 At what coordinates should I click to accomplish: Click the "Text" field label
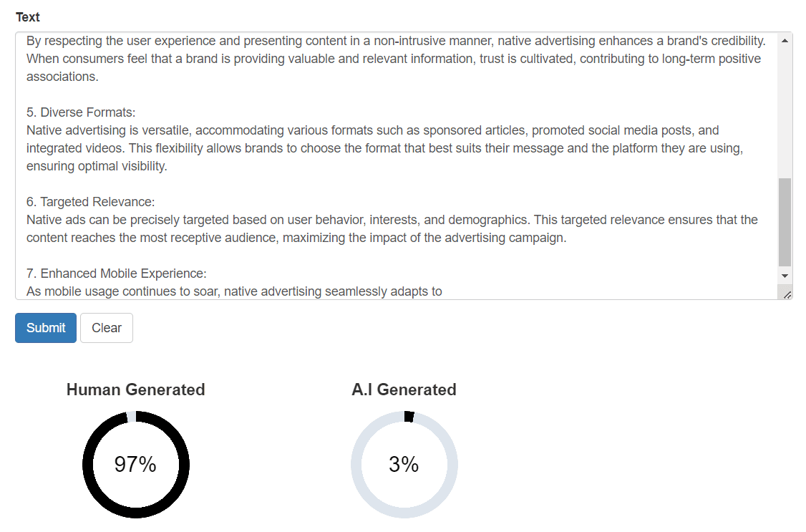pos(28,17)
